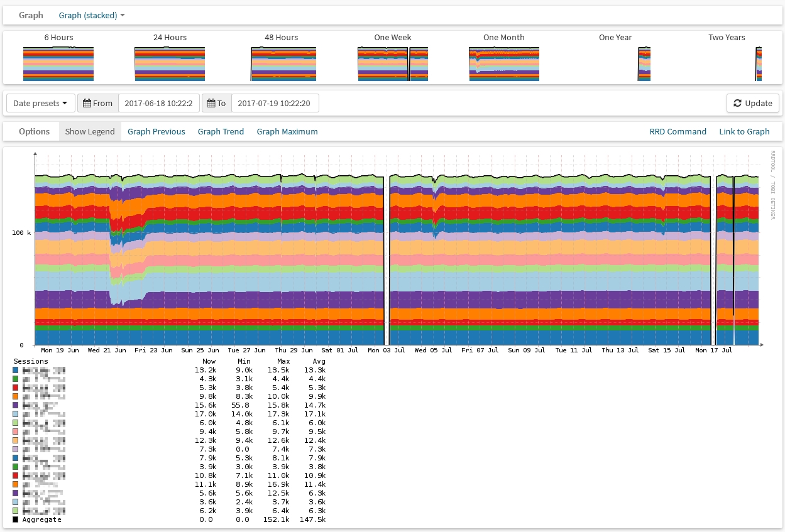The image size is (785, 532).
Task: Click the To date input field
Action: [x=275, y=103]
